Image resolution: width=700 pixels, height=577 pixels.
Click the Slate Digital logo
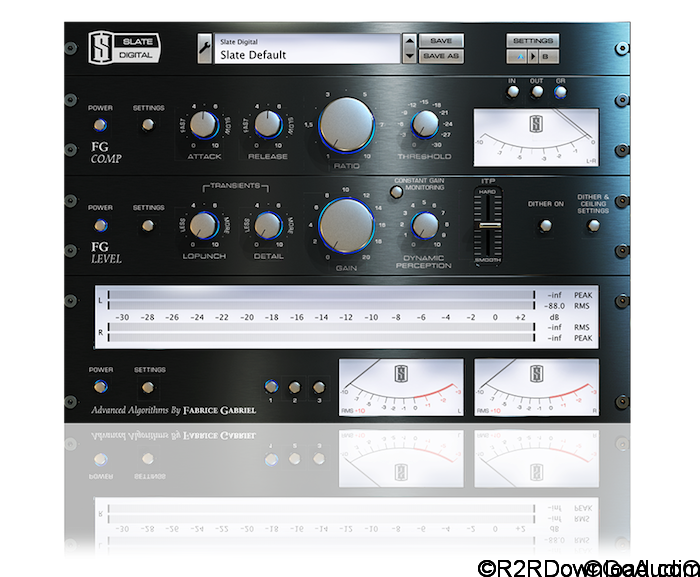click(125, 48)
